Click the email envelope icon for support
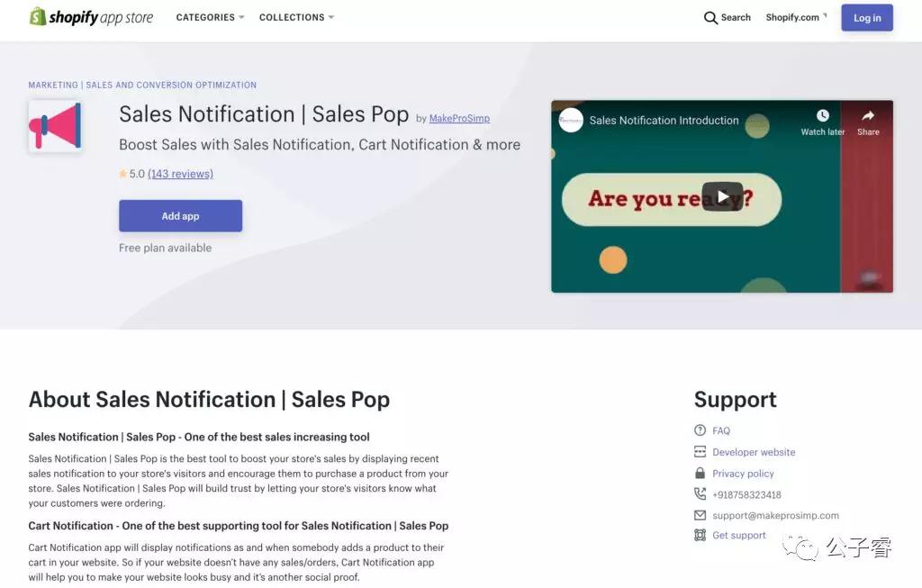 coord(700,515)
